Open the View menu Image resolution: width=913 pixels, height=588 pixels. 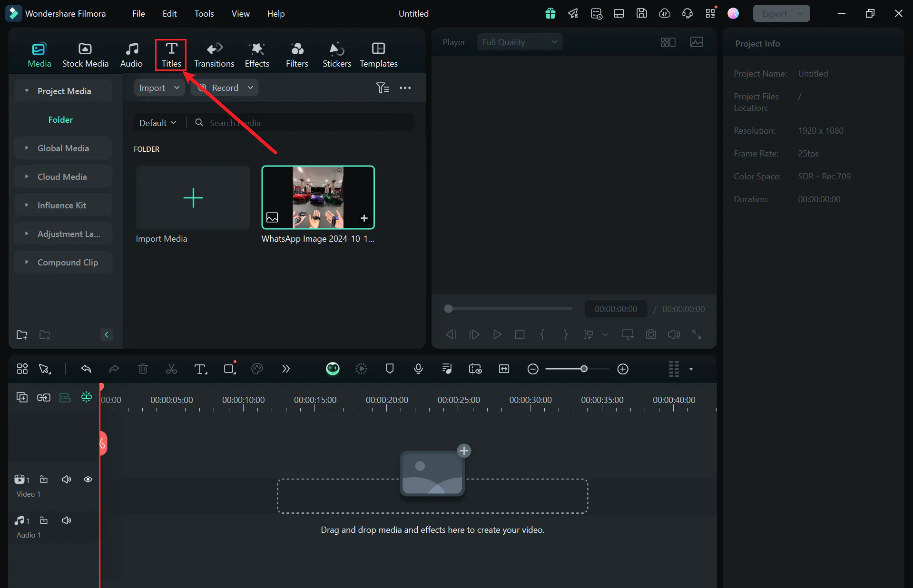[x=240, y=14]
